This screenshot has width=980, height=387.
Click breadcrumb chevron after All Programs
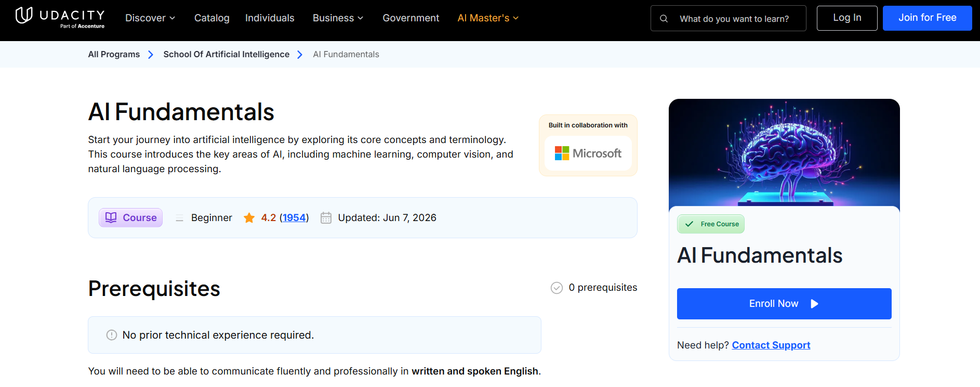pyautogui.click(x=151, y=55)
